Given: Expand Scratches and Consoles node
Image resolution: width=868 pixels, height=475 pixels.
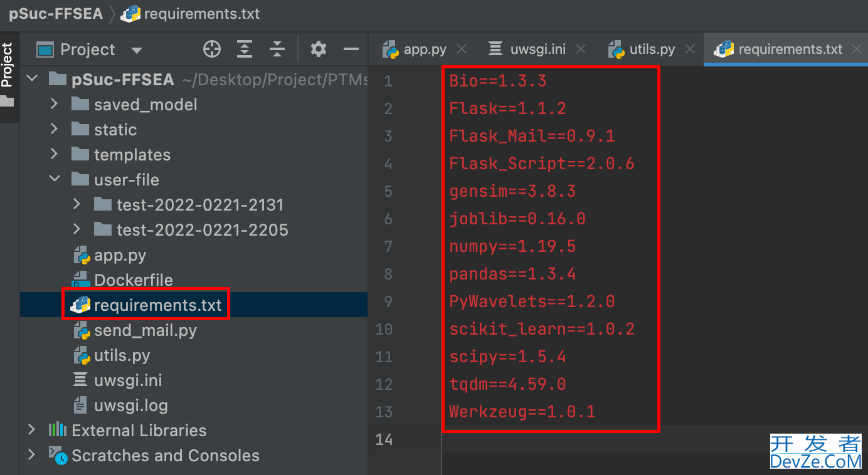Looking at the screenshot, I should [x=32, y=455].
